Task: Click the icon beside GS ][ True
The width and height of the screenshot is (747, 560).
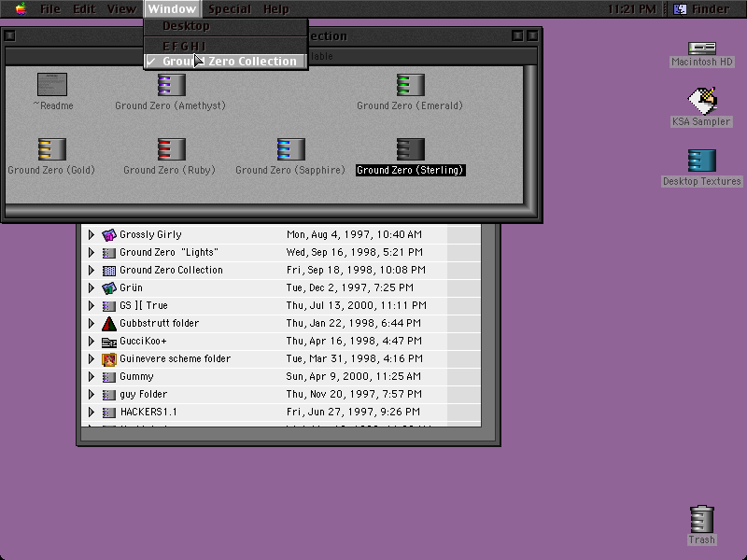Action: (x=109, y=306)
